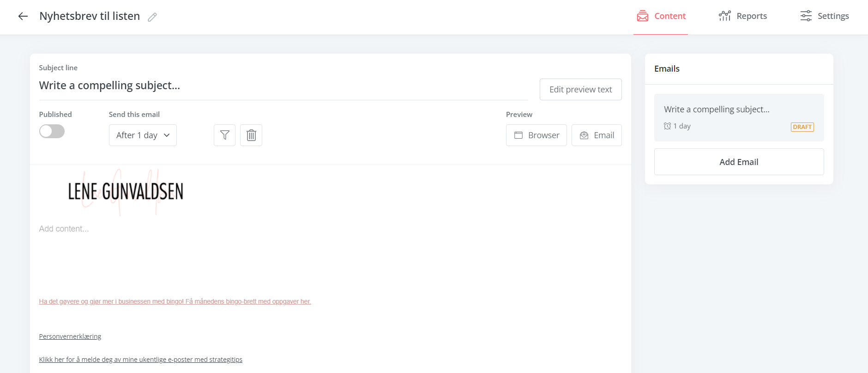The height and width of the screenshot is (373, 868).
Task: Toggle the Published switch on
Action: 52,131
